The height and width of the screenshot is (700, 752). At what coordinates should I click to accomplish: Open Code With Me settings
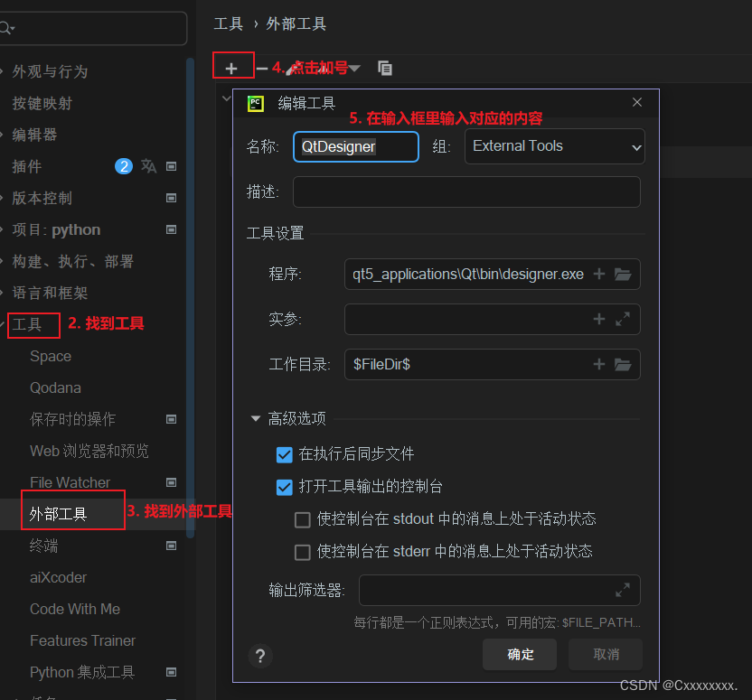pyautogui.click(x=75, y=609)
